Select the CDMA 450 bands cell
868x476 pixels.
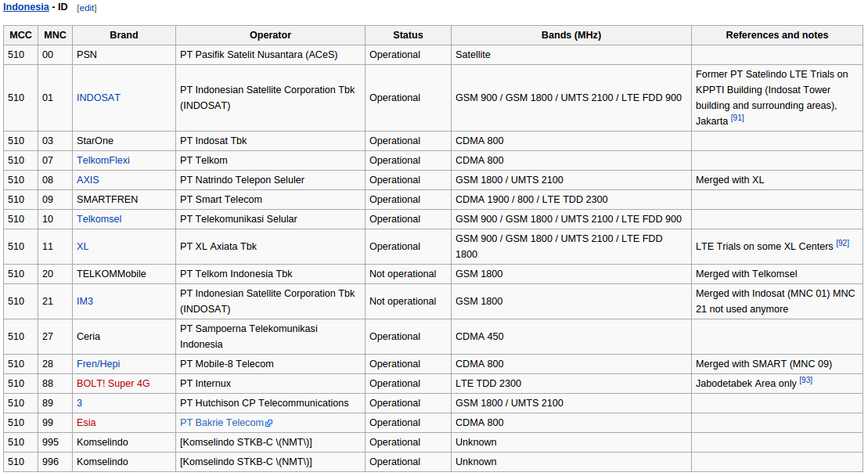click(x=571, y=337)
